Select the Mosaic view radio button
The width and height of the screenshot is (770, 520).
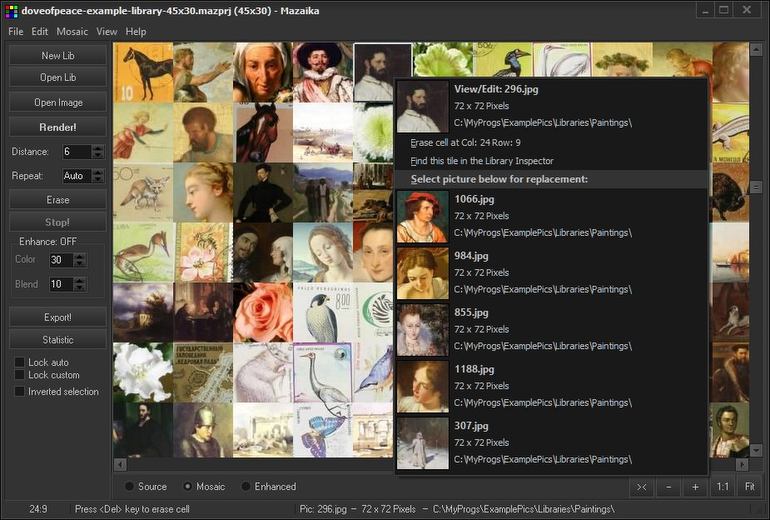tap(187, 486)
